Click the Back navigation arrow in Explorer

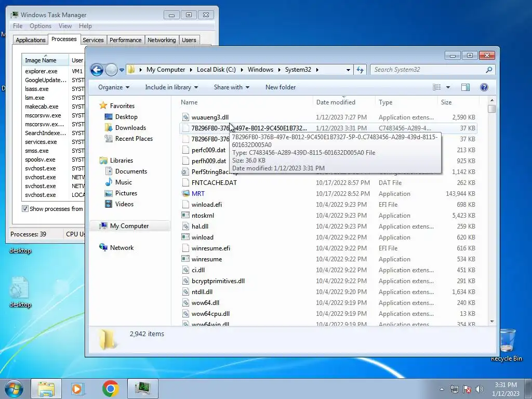[97, 70]
